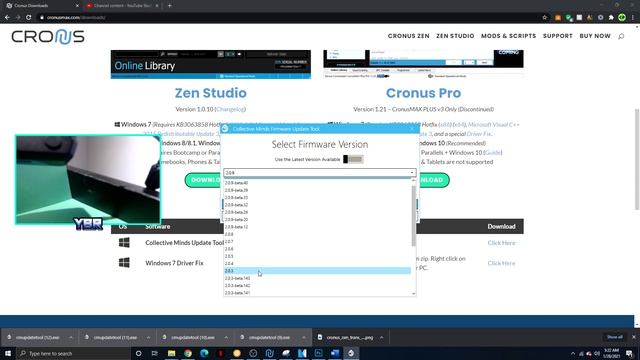Click the Zen Studio download button
Viewport: 640px width, 360px height.
pos(203,180)
